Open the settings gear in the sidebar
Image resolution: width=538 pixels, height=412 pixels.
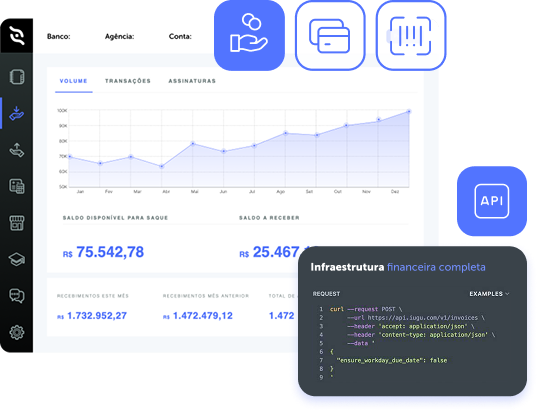coord(17,332)
